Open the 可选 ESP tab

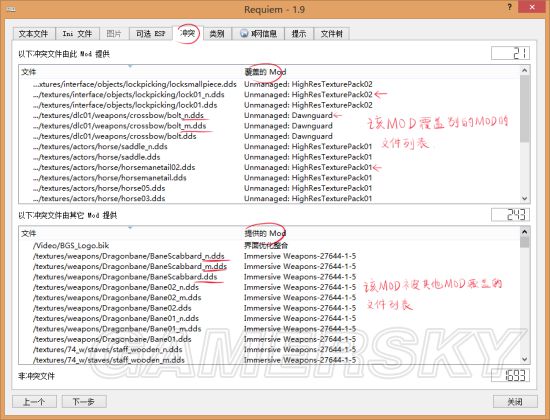[150, 34]
